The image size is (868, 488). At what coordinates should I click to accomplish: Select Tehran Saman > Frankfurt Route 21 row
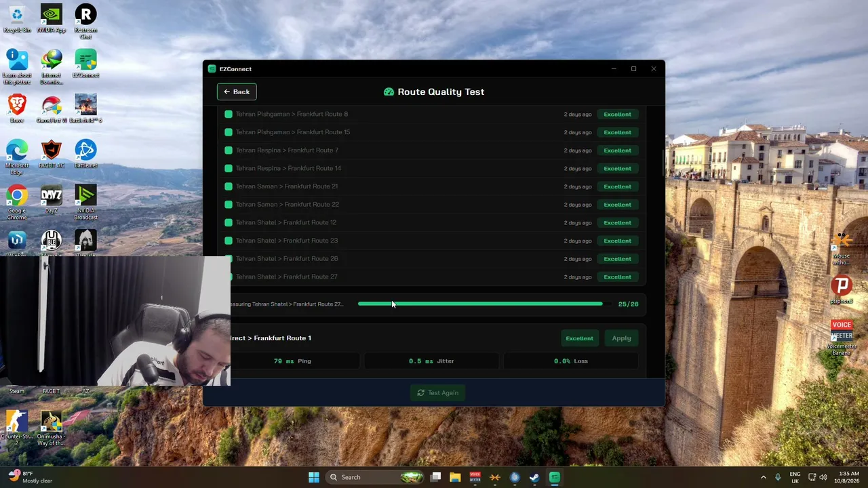431,186
